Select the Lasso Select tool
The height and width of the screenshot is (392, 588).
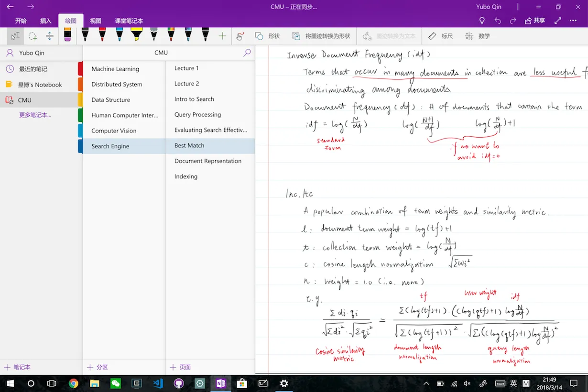coord(33,36)
